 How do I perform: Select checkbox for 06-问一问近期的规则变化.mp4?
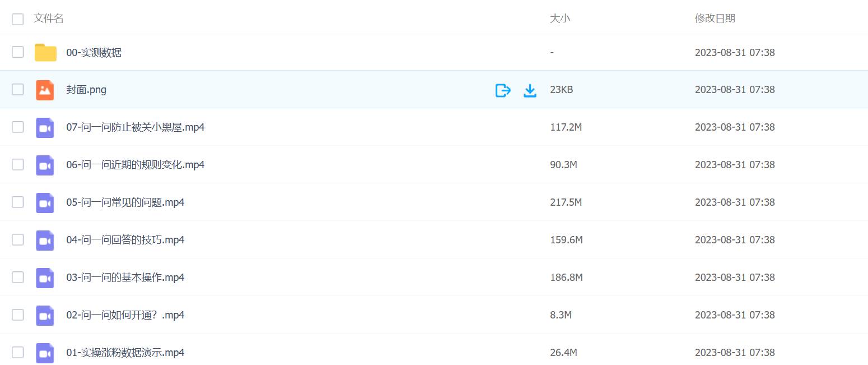coord(18,164)
